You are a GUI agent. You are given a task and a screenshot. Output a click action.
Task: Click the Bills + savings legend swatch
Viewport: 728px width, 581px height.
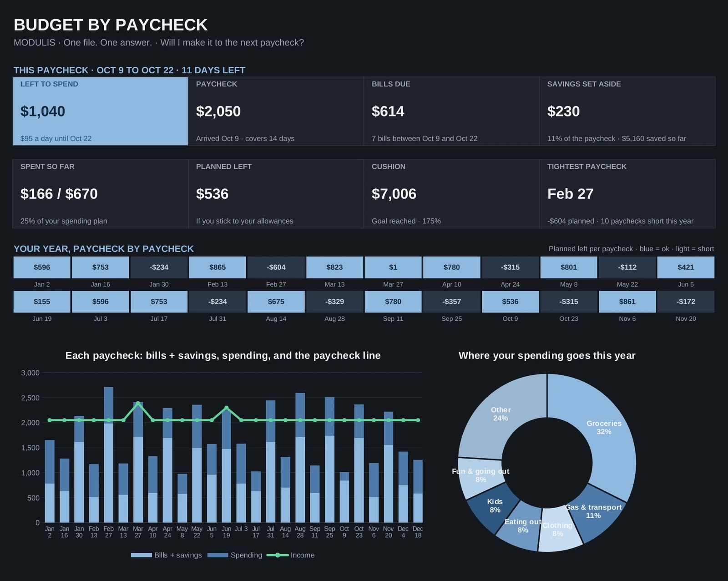(141, 555)
